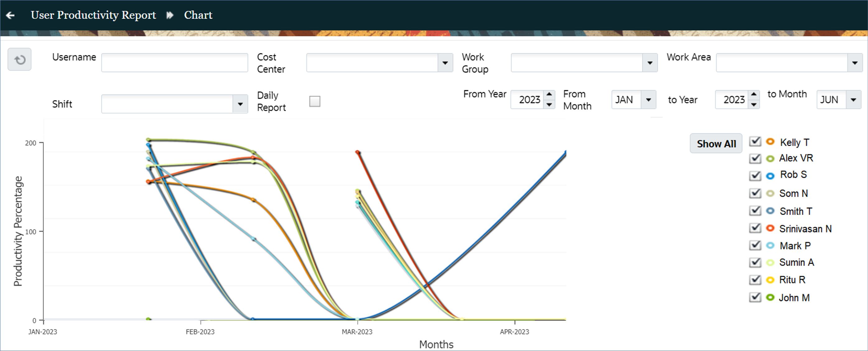Open the Cost Center dropdown
868x351 pixels.
pos(446,63)
